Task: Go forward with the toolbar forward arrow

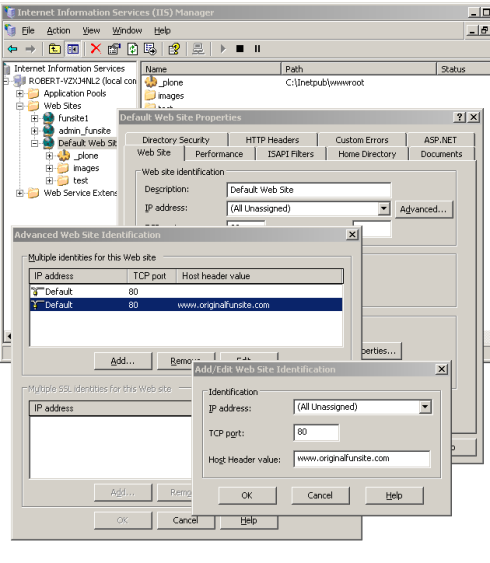Action: pyautogui.click(x=31, y=49)
